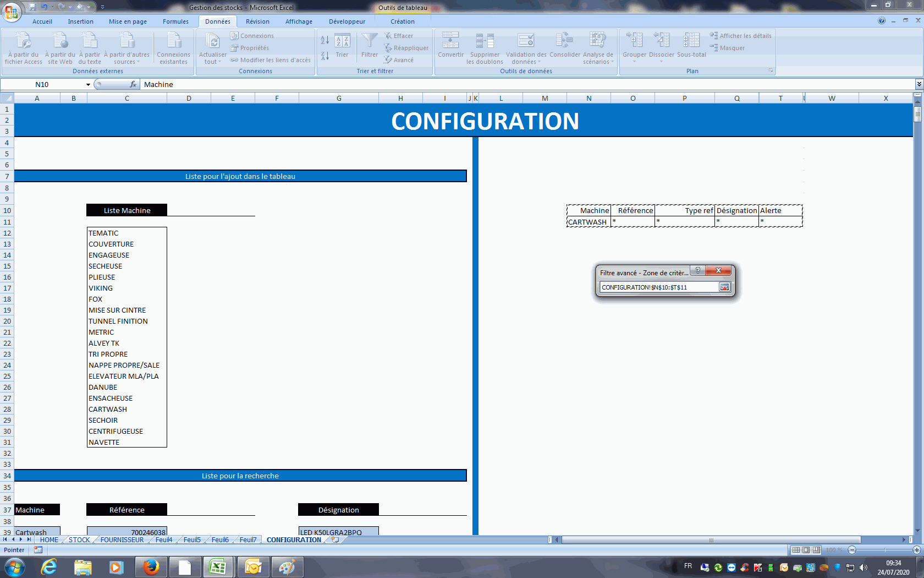924x578 pixels.
Task: Open the Mise en page ribbon tab
Action: click(x=128, y=21)
